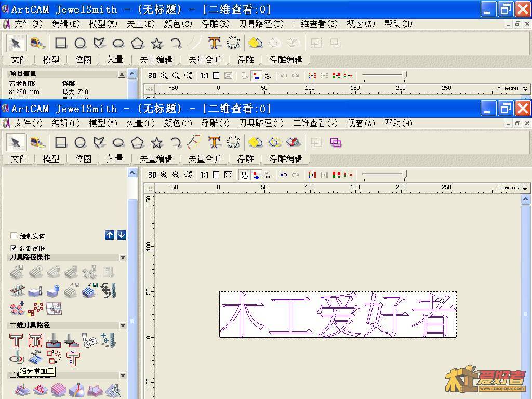Click the toolpath panels sheet icon
532x399 pixels.
54,308
